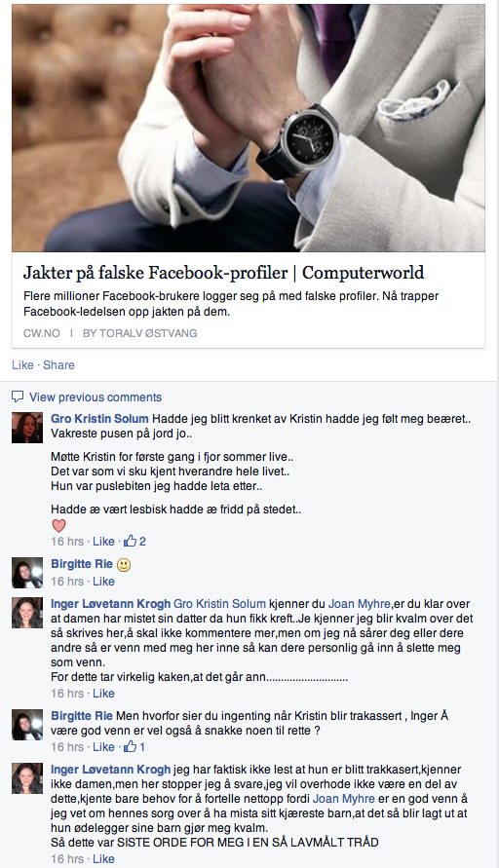499x868 pixels.
Task: Like Gro Kristin Solum's comment
Action: (x=103, y=542)
